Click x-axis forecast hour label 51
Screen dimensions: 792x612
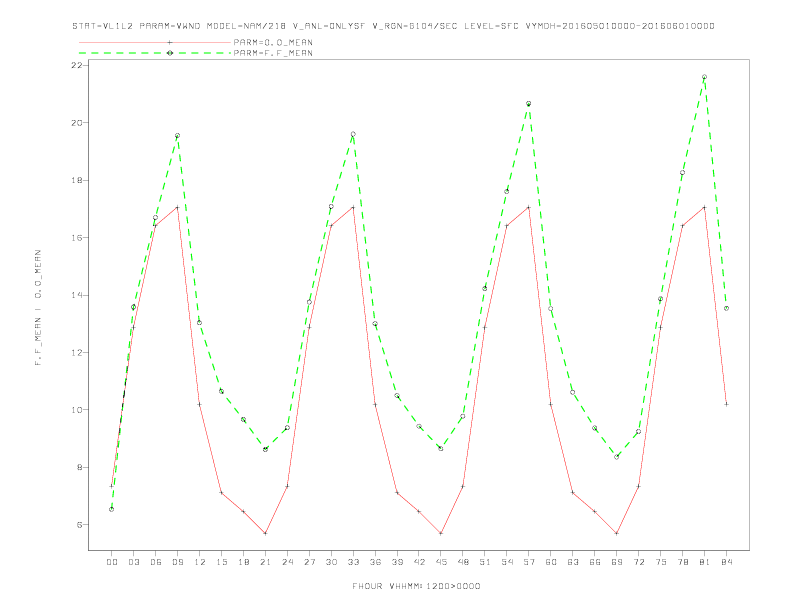(x=485, y=562)
